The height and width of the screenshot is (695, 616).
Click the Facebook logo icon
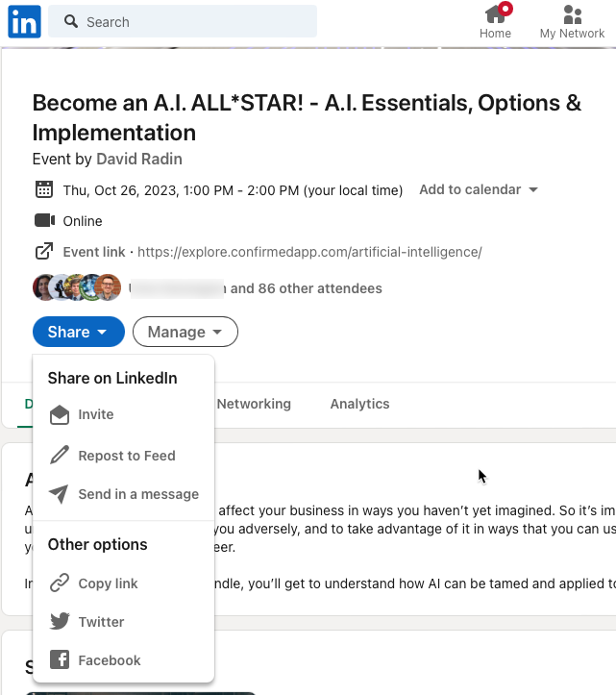[x=60, y=660]
